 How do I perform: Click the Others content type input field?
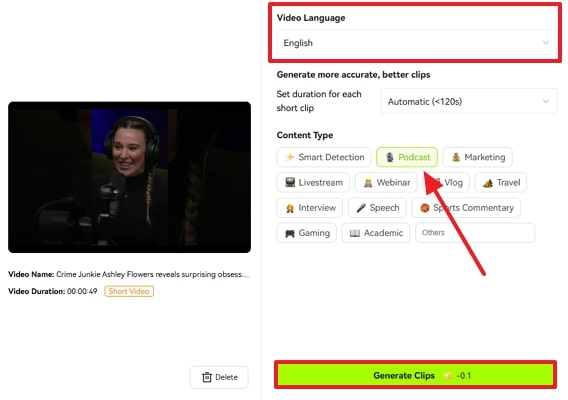[x=475, y=233]
